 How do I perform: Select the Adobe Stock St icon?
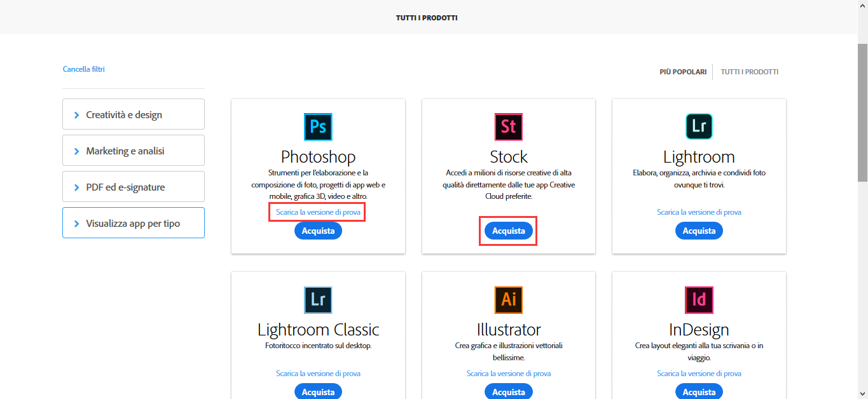pyautogui.click(x=507, y=126)
